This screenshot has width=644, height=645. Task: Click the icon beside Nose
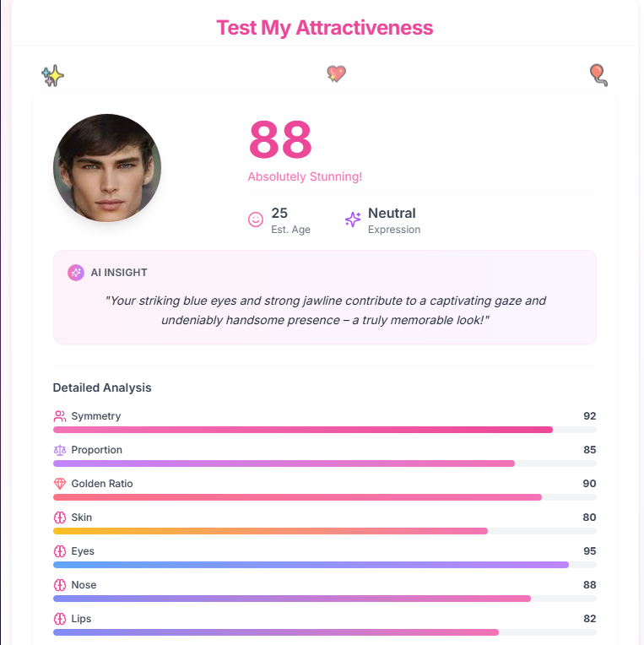pyautogui.click(x=60, y=585)
